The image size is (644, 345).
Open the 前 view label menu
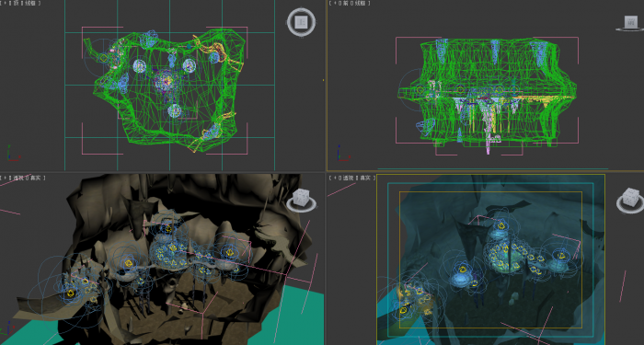(345, 4)
